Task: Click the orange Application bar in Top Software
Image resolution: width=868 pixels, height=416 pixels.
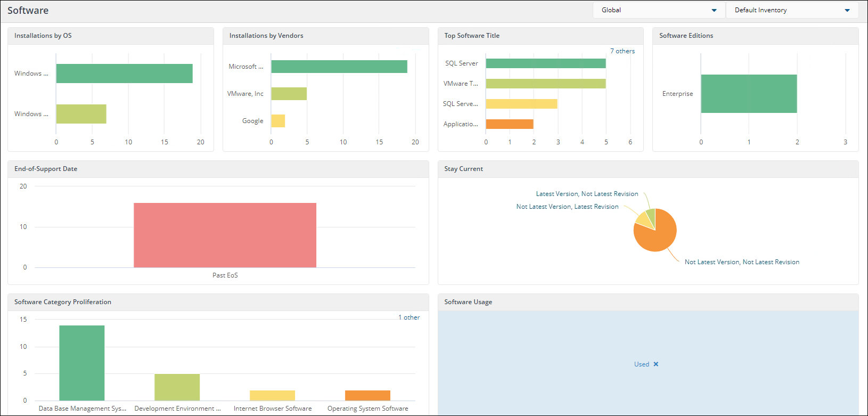Action: (x=509, y=124)
